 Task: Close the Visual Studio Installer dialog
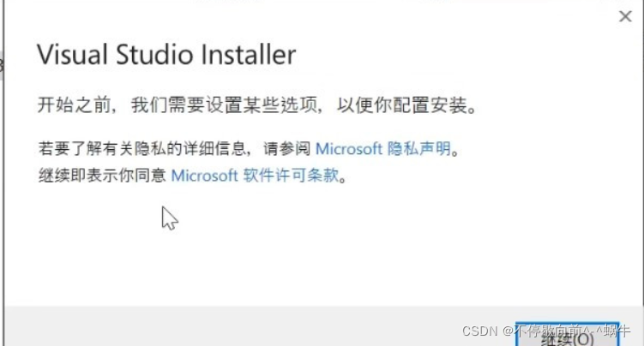click(x=625, y=16)
